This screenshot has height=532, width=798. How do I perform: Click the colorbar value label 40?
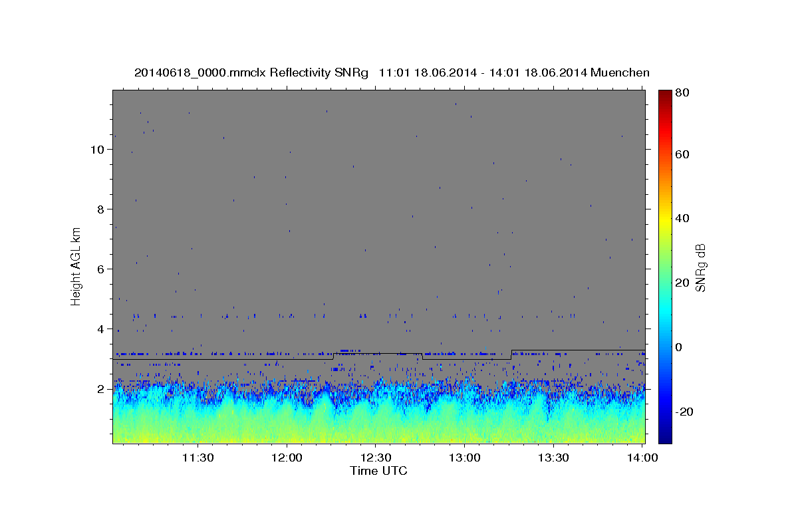click(x=683, y=218)
